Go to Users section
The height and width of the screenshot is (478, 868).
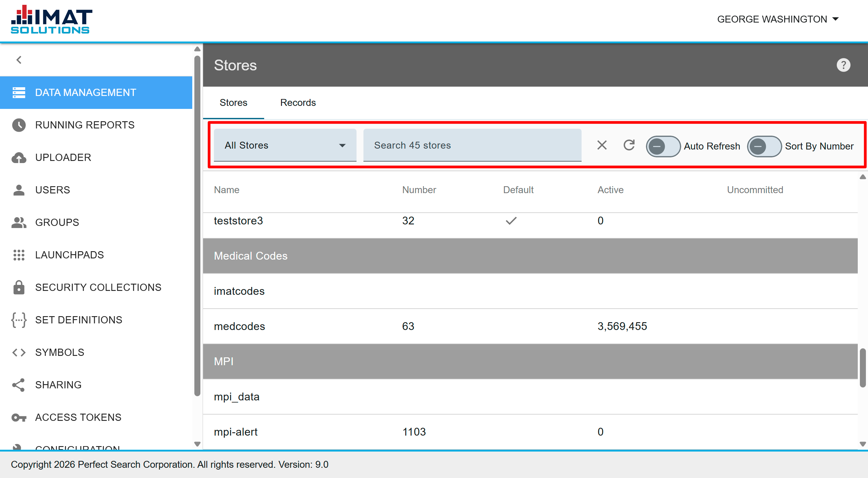[x=96, y=190]
